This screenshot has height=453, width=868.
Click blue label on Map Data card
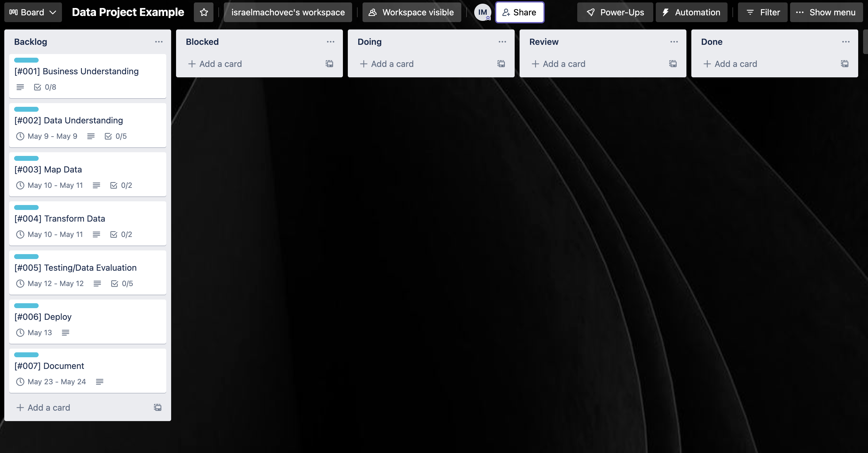coord(26,158)
